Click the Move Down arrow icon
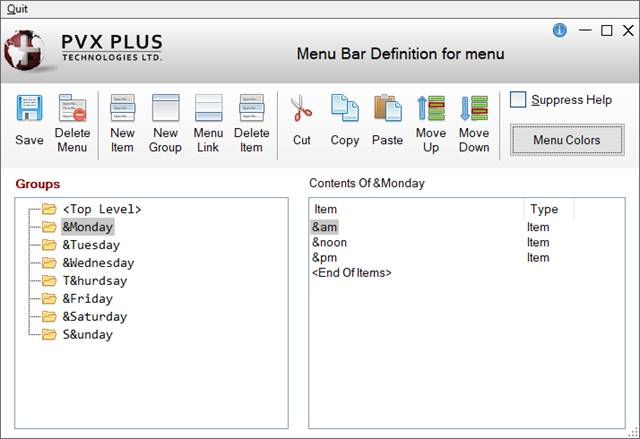The image size is (640, 439). click(474, 109)
